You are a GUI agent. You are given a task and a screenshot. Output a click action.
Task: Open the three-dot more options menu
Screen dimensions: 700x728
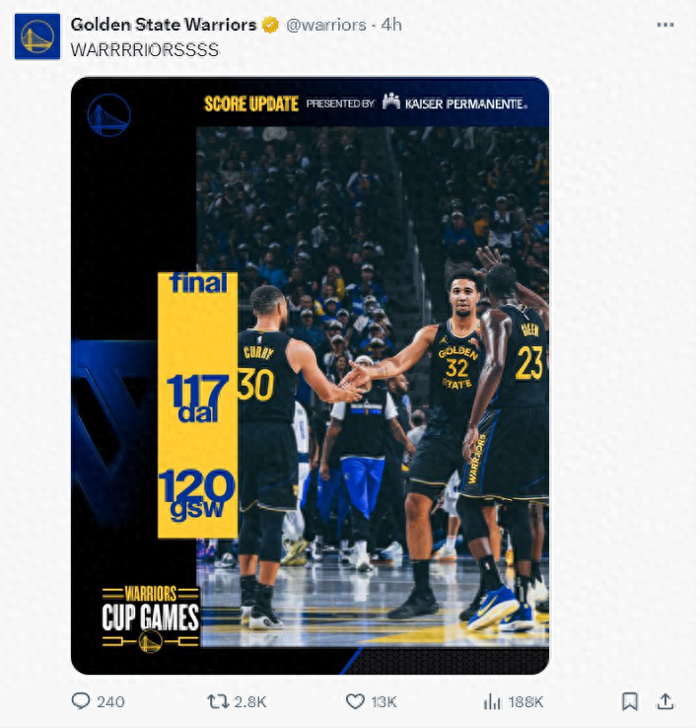click(665, 25)
